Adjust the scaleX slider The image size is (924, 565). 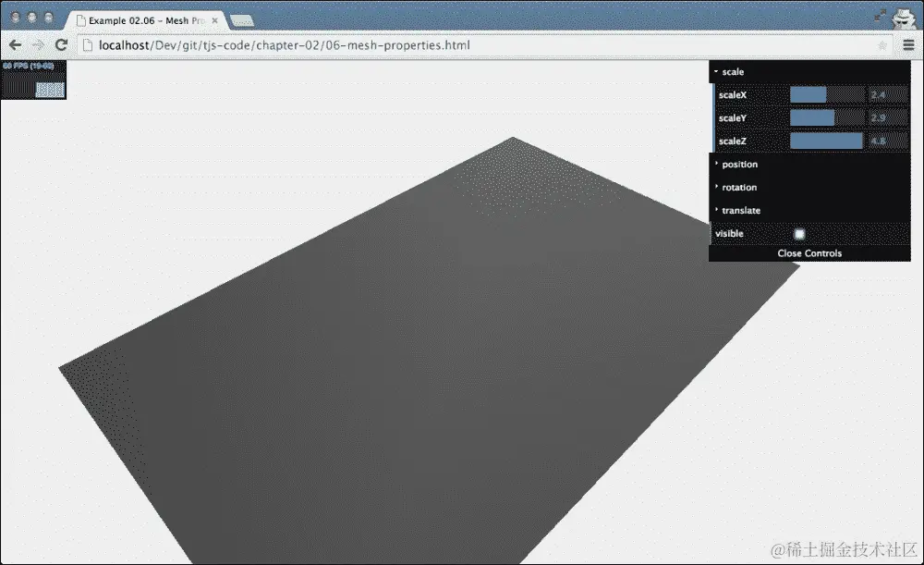827,95
